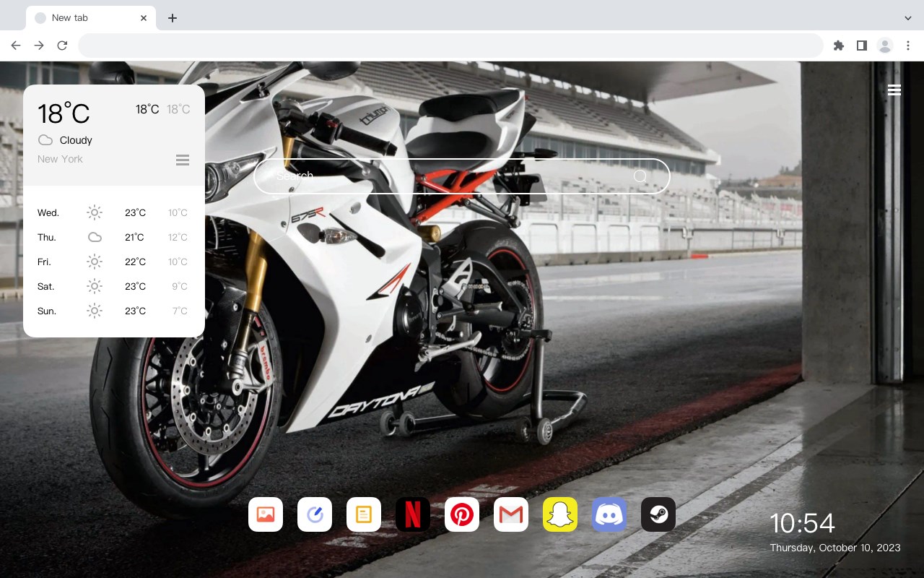This screenshot has width=924, height=578.
Task: Click the large 18°C current temperature
Action: coord(64,113)
